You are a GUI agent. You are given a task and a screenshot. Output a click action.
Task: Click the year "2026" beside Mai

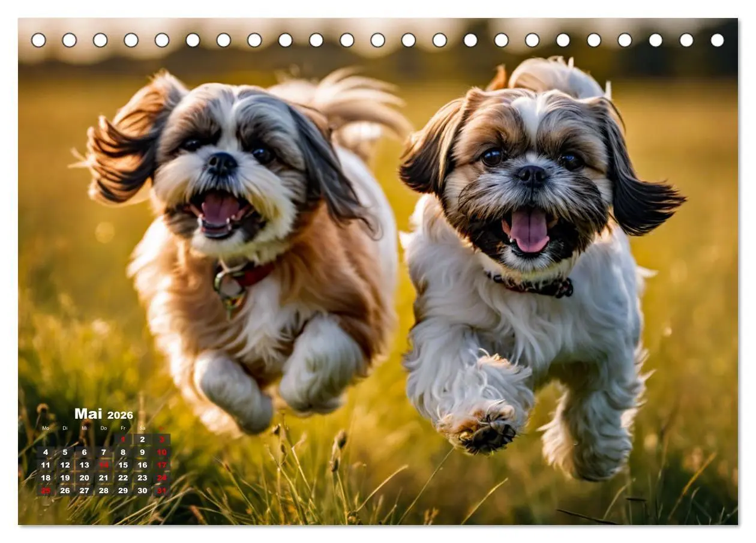(x=120, y=415)
